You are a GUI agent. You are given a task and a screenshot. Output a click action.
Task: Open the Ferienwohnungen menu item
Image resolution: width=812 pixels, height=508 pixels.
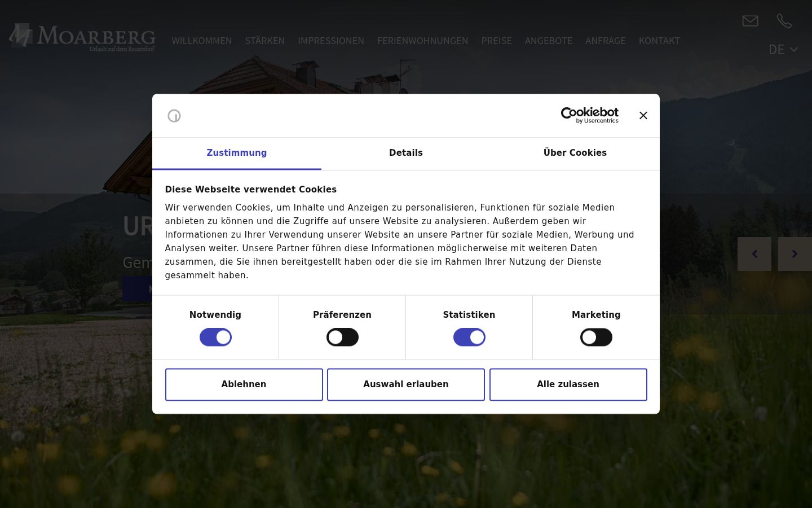(x=423, y=41)
